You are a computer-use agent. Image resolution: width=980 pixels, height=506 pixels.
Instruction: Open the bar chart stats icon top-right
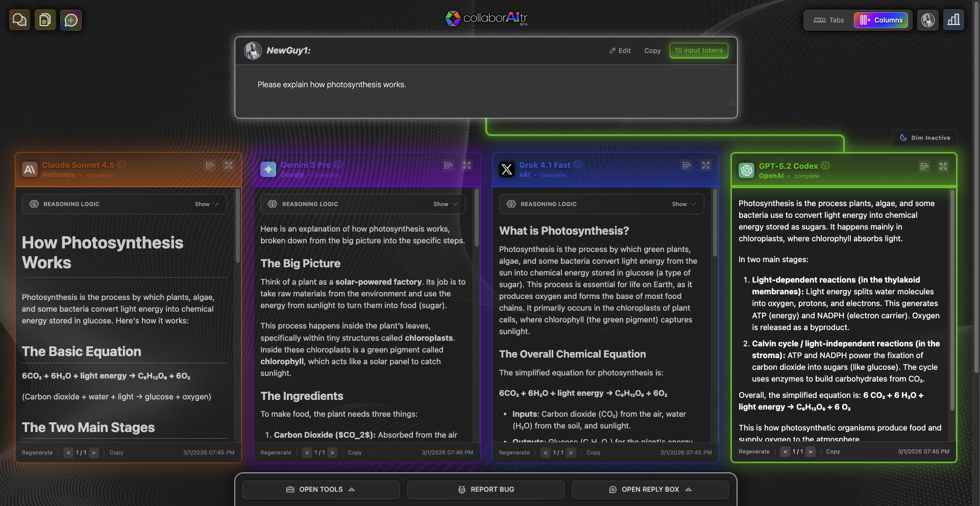(x=953, y=20)
